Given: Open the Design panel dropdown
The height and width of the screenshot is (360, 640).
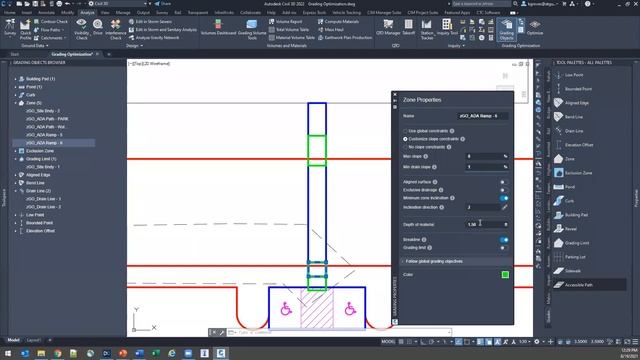Looking at the screenshot, I should pyautogui.click(x=135, y=46).
